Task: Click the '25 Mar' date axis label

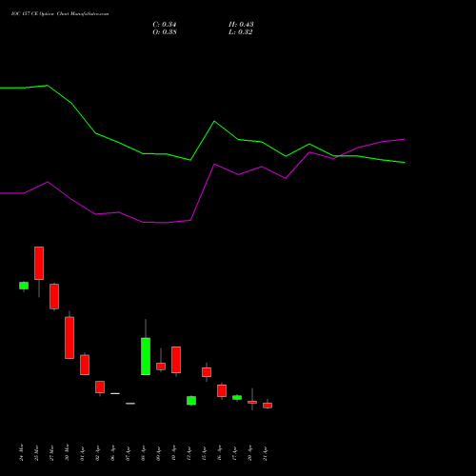Action: click(36, 452)
